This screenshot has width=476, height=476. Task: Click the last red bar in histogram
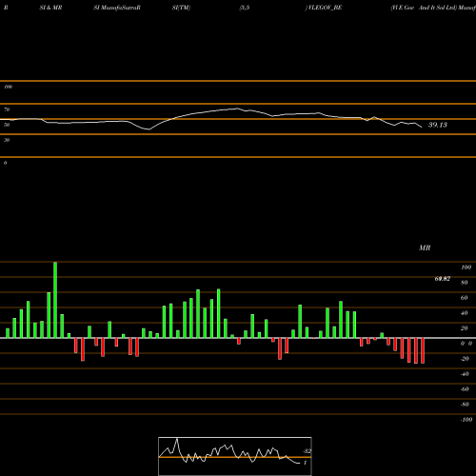(x=423, y=350)
